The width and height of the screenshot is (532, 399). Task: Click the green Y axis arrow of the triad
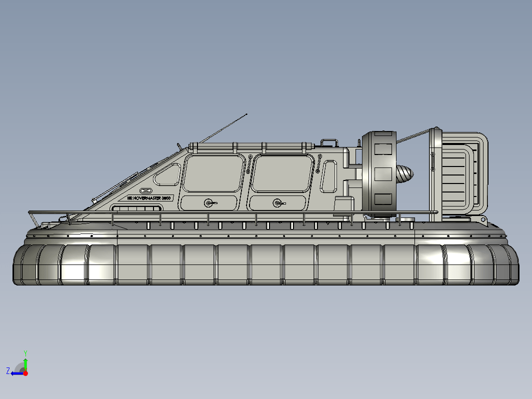point(25,363)
